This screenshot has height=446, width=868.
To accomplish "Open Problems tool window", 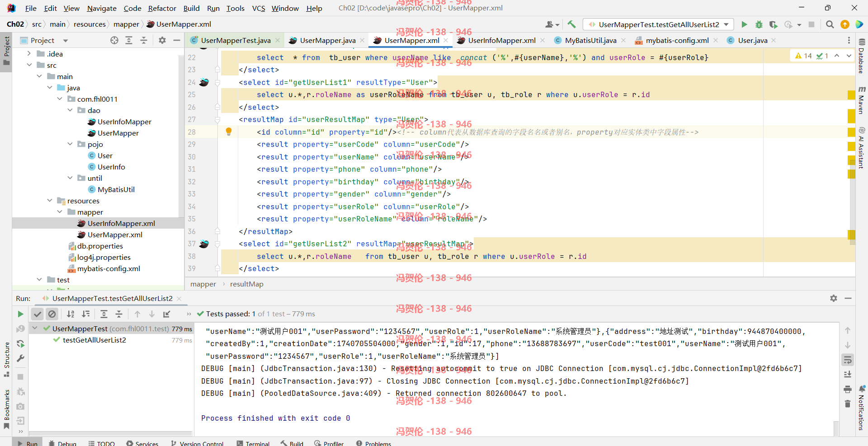I will tap(374, 443).
